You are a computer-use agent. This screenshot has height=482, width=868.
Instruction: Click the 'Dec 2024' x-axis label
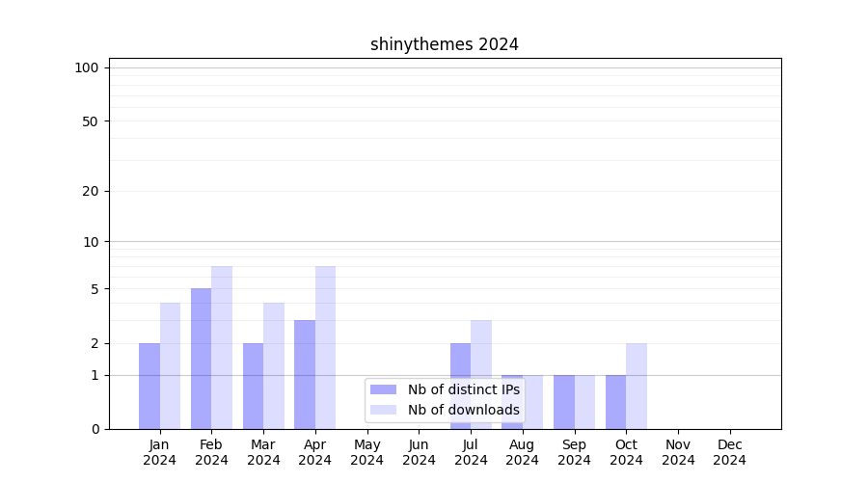(x=729, y=452)
